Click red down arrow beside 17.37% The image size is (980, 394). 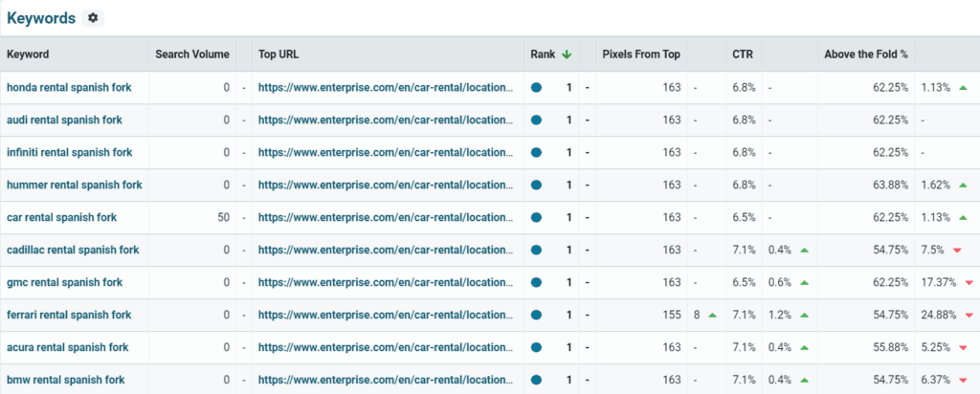coord(969,283)
